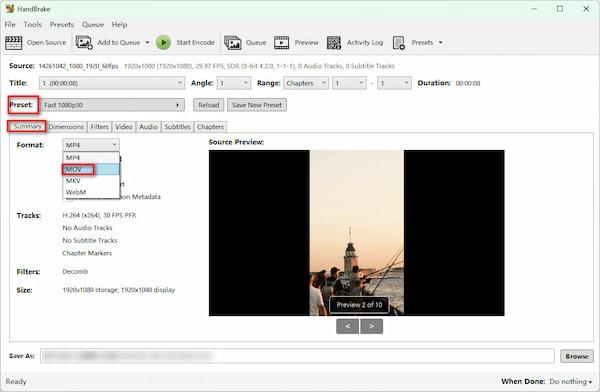
Task: Show the next preview image
Action: click(371, 326)
